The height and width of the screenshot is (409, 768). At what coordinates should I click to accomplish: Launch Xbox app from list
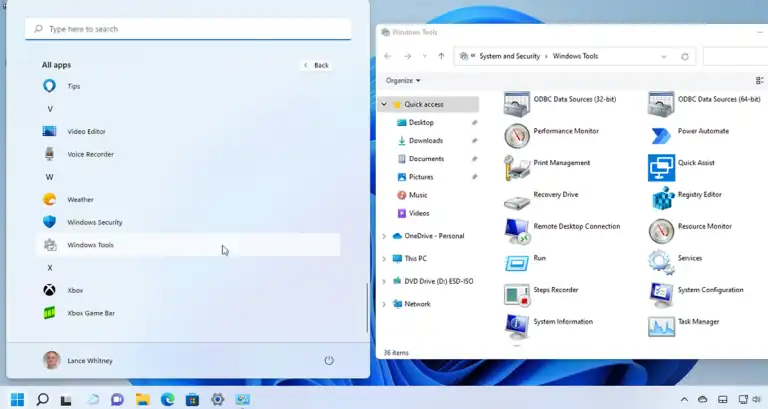(x=189, y=290)
